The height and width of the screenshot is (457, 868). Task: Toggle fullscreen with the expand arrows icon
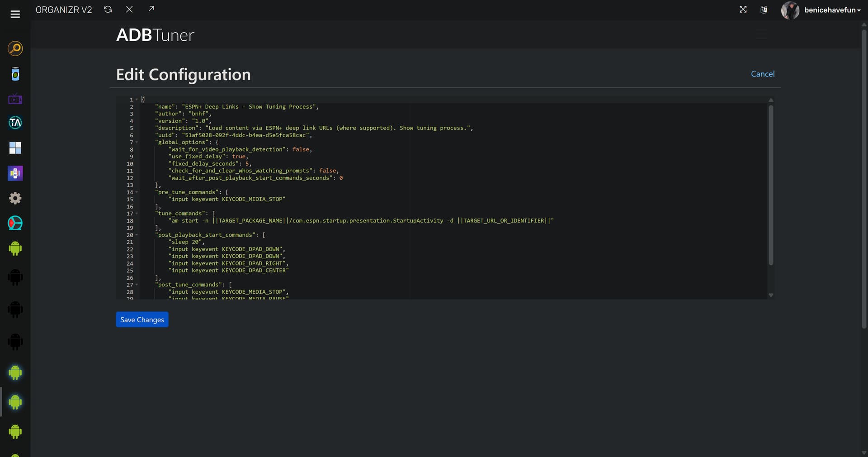(x=743, y=10)
